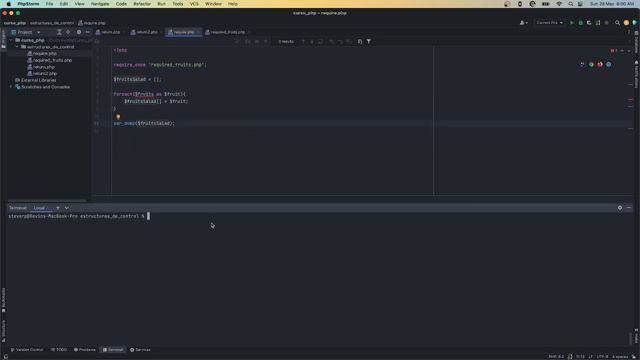Open the Refactor menu
Viewport: 640px width, 360px height.
[142, 4]
